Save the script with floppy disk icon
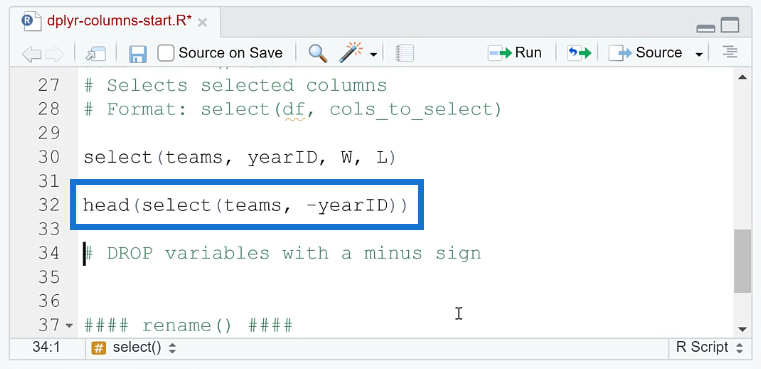The image size is (761, 369). pyautogui.click(x=138, y=53)
